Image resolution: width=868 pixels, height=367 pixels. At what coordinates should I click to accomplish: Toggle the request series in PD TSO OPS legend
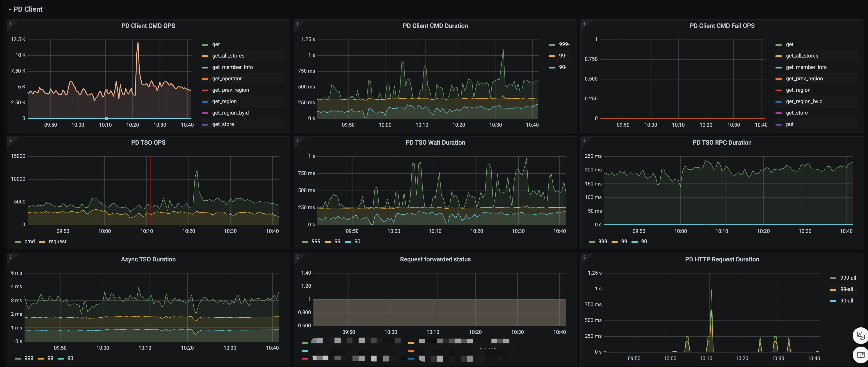pyautogui.click(x=57, y=241)
